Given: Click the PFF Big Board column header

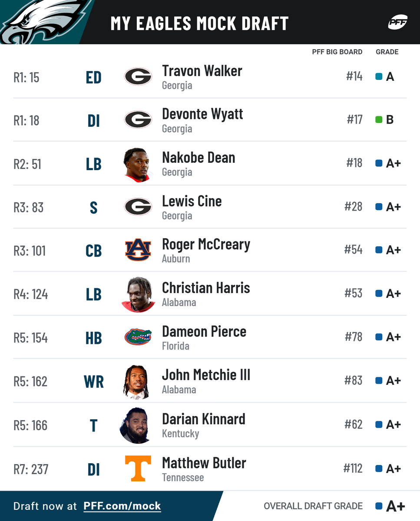Looking at the screenshot, I should coord(337,52).
